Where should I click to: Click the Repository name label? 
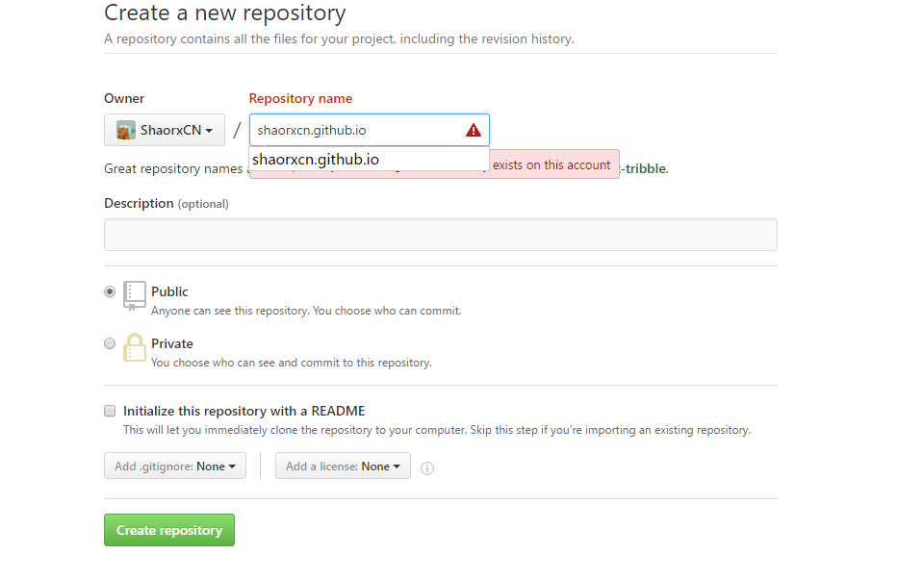300,98
